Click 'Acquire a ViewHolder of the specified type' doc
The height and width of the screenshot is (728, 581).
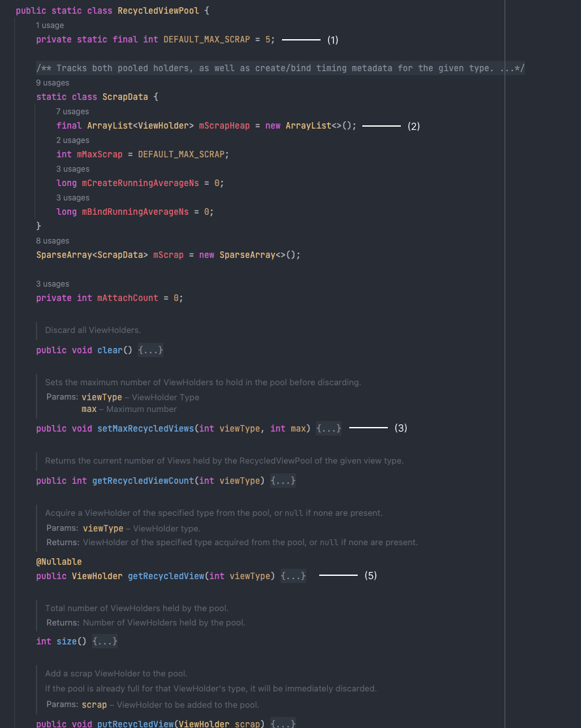pyautogui.click(x=214, y=513)
